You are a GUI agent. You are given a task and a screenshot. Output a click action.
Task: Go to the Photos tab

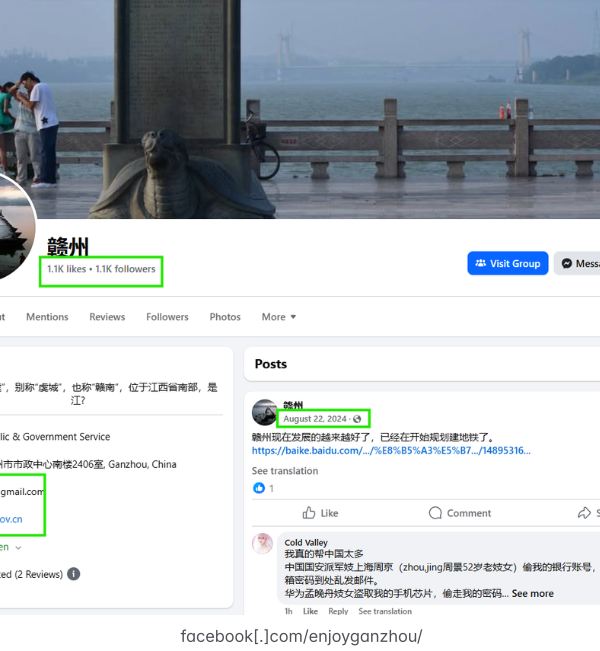[x=225, y=317]
